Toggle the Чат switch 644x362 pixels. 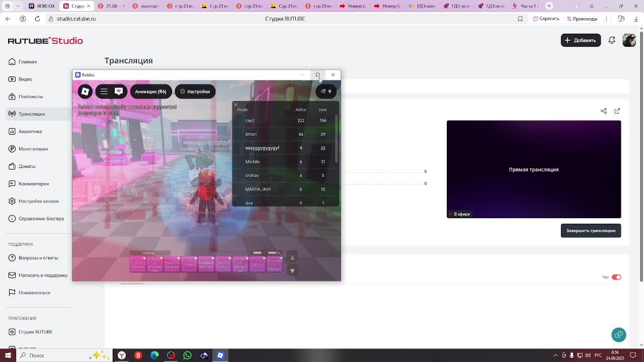616,277
